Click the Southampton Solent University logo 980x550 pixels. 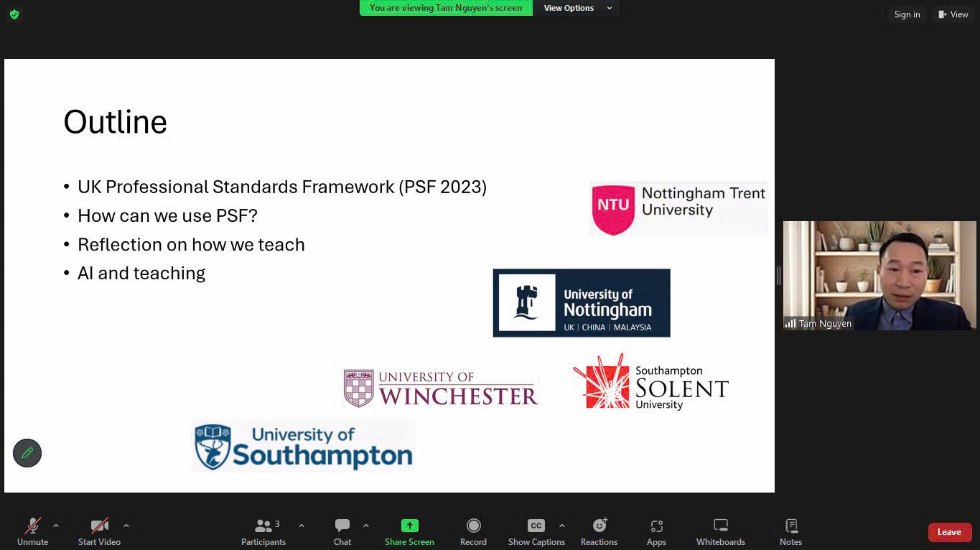point(650,382)
